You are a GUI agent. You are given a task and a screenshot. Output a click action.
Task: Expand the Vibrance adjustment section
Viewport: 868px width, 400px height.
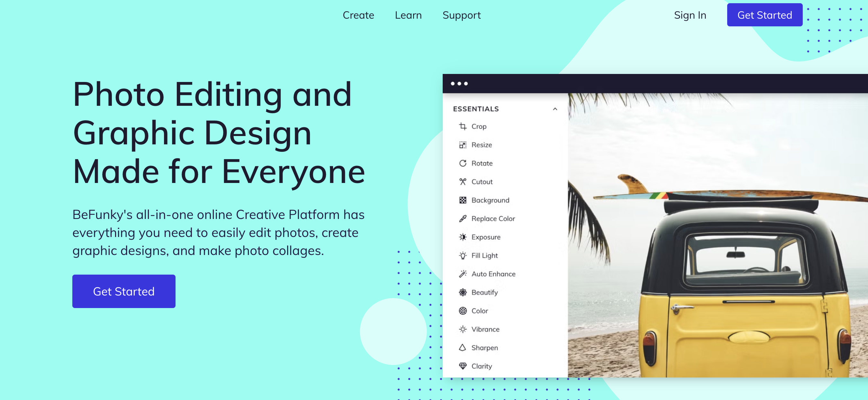485,329
